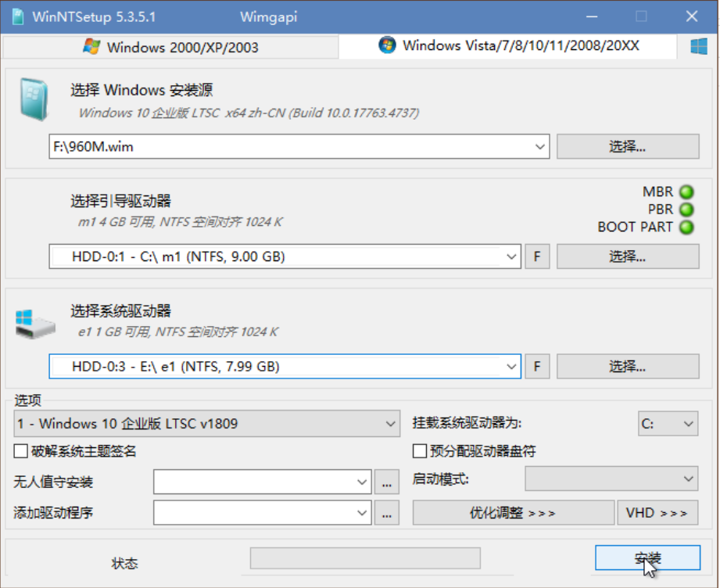Click F format button next to system drive E:
Image resolution: width=720 pixels, height=588 pixels.
point(537,367)
